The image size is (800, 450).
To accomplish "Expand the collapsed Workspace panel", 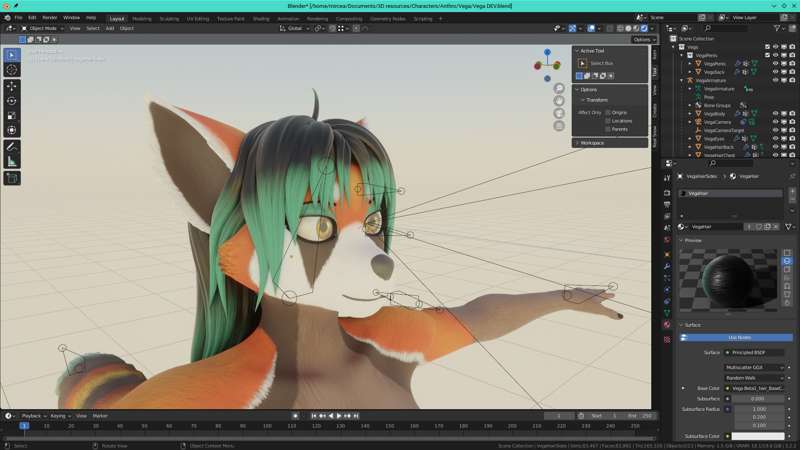I will click(x=592, y=143).
